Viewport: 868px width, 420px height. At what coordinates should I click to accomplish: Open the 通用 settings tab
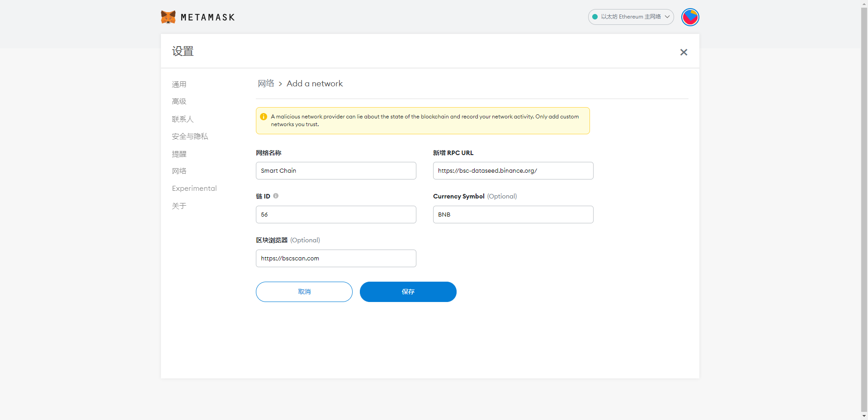(x=179, y=84)
